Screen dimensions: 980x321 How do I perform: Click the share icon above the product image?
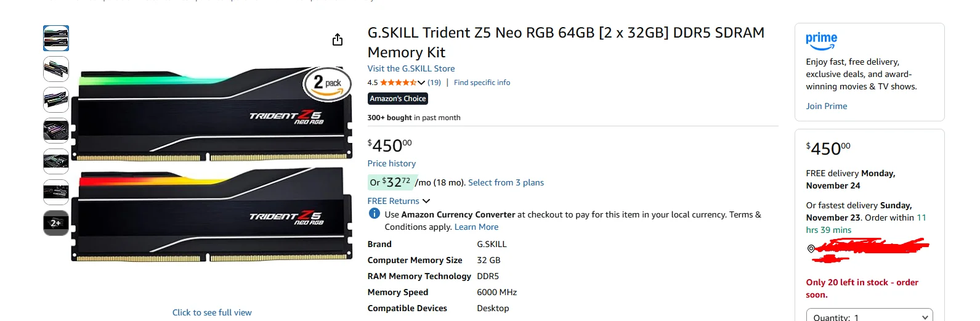(x=338, y=40)
